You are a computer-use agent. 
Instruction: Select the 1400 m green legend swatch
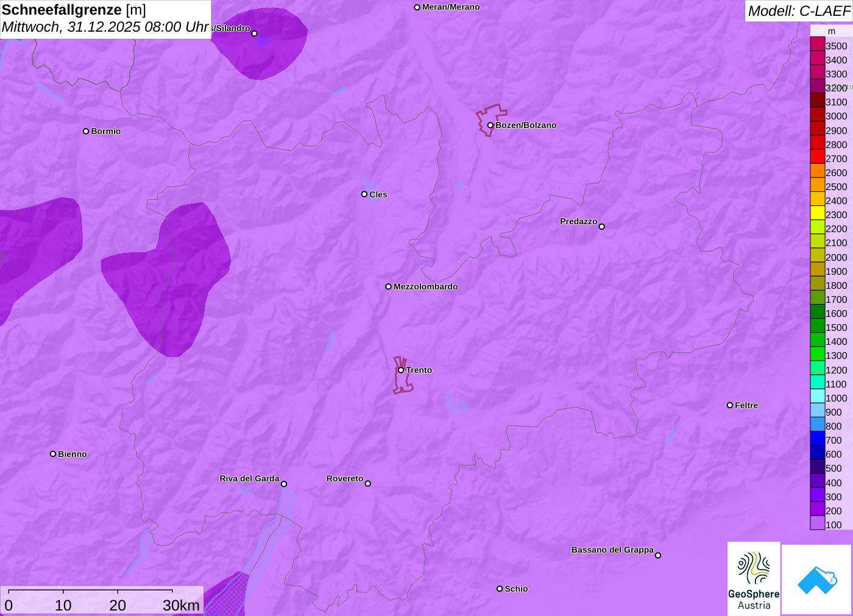[x=818, y=340]
